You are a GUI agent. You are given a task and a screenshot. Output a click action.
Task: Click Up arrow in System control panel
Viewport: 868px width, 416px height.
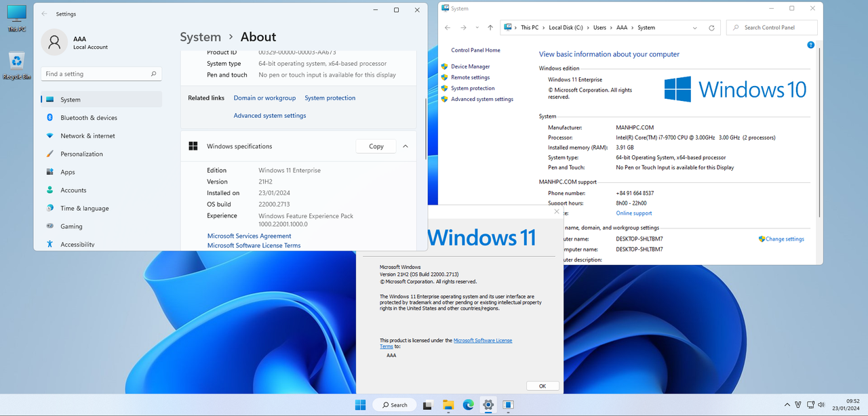(490, 28)
